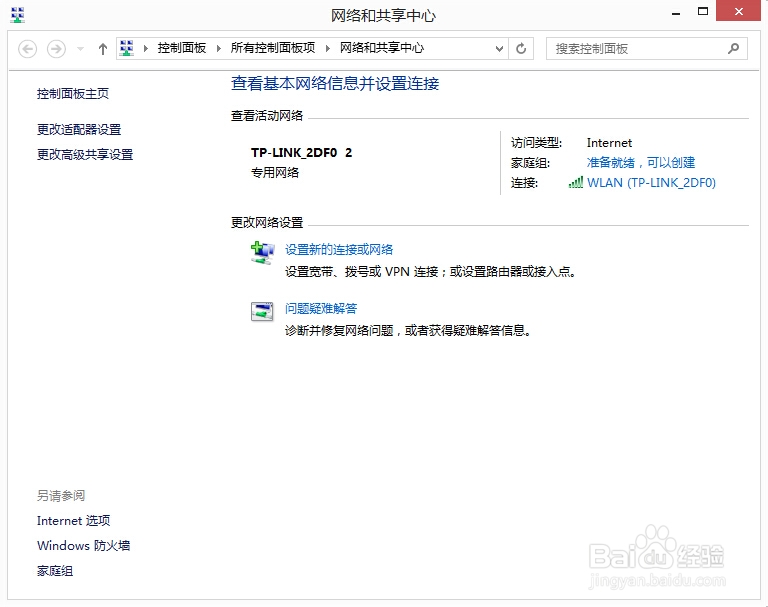Close the 网络和共享中心 window
Screen dimensions: 768x607
click(x=739, y=11)
